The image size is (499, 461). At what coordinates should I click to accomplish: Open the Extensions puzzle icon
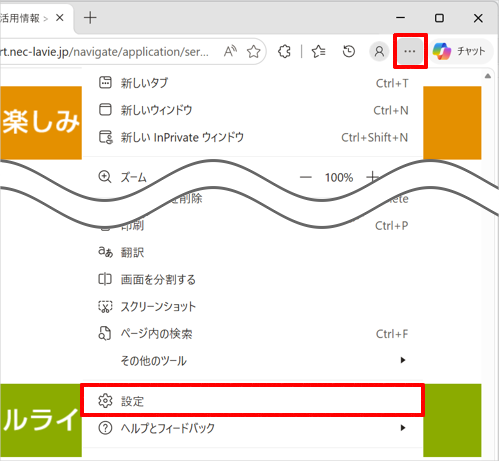click(x=284, y=51)
